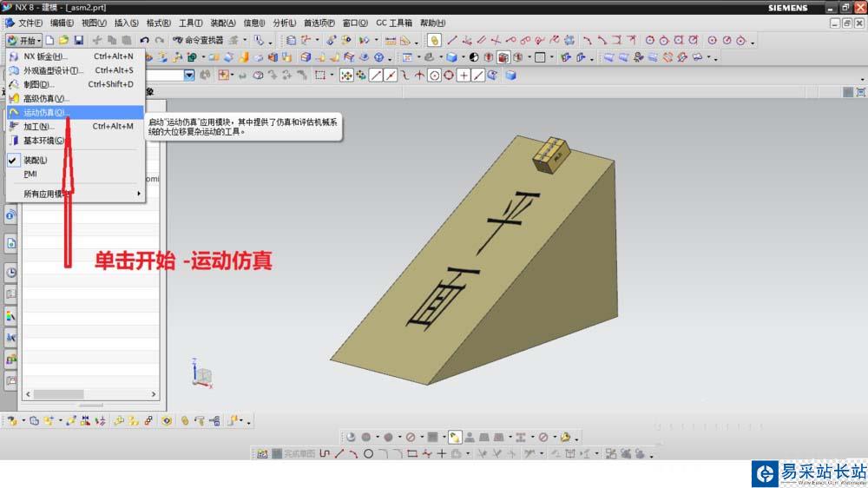
Task: Open dropdown arrow next to square view frame
Action: pos(551,57)
